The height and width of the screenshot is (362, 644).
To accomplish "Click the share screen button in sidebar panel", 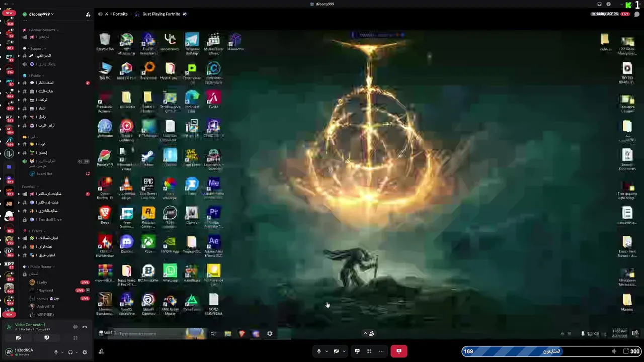I will [x=47, y=338].
